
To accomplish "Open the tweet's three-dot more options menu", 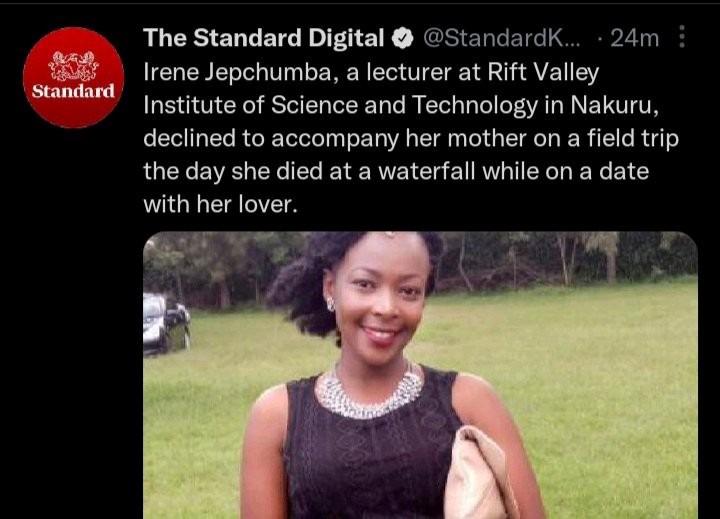I will (682, 37).
